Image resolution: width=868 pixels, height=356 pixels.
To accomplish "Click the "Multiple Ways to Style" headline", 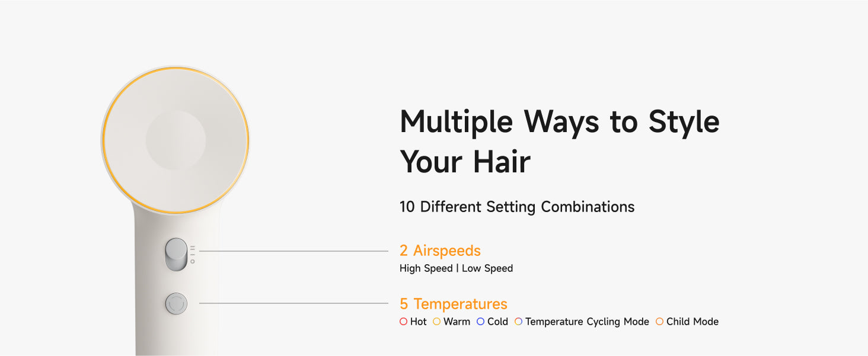I will [x=560, y=121].
